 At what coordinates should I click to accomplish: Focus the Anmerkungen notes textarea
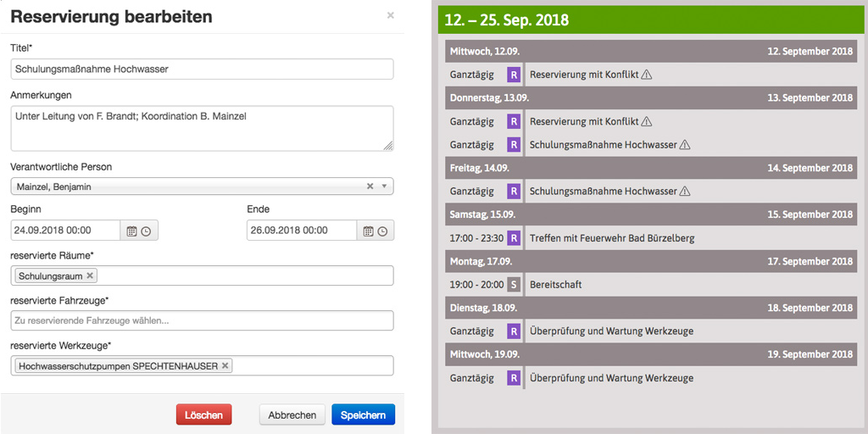(x=202, y=128)
